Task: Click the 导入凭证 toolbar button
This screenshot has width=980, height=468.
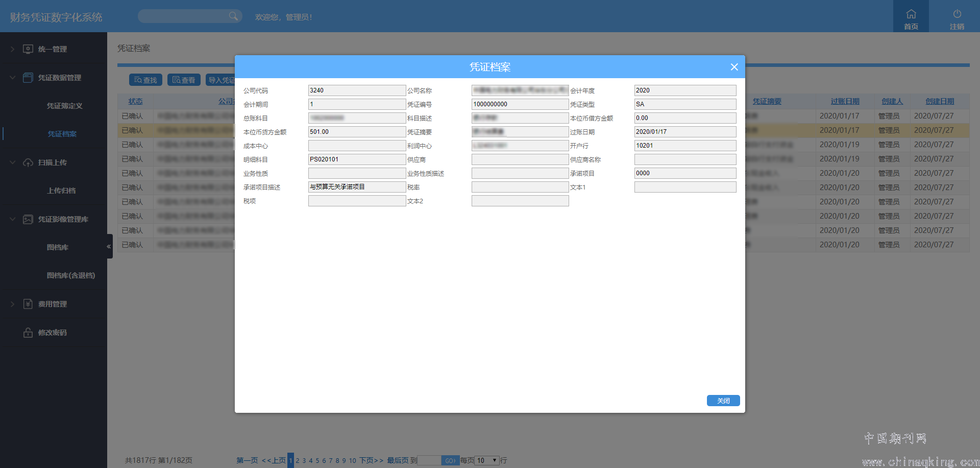Action: point(220,80)
